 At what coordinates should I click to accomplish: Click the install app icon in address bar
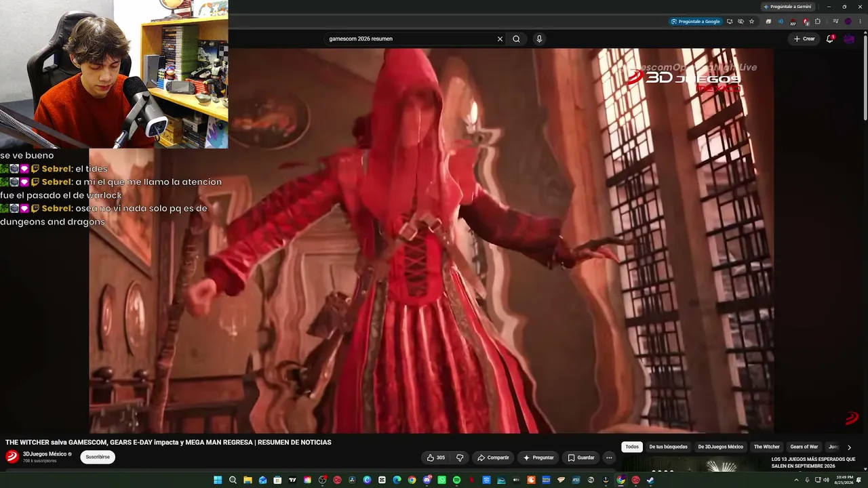tap(730, 22)
